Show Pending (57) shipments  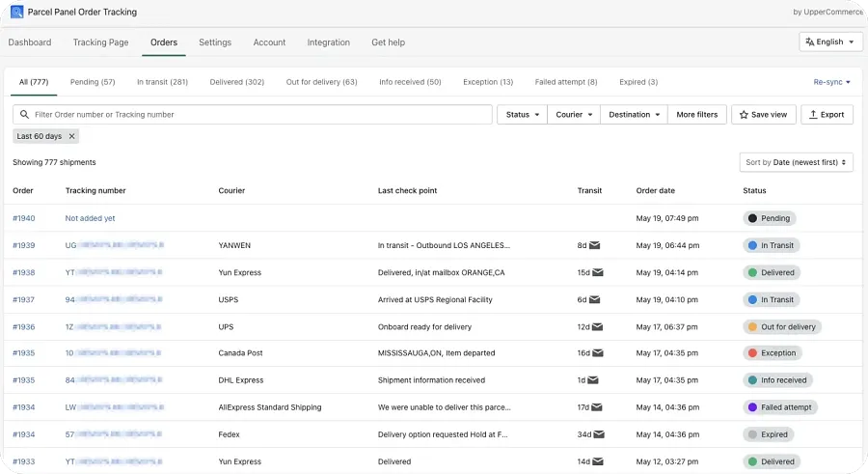(x=93, y=82)
